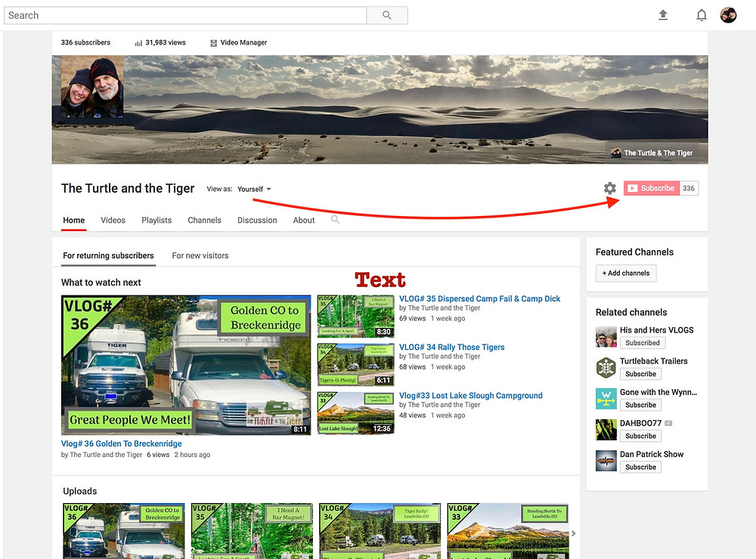
Task: Click Dan Patrick Show channel avatar
Action: pyautogui.click(x=606, y=461)
